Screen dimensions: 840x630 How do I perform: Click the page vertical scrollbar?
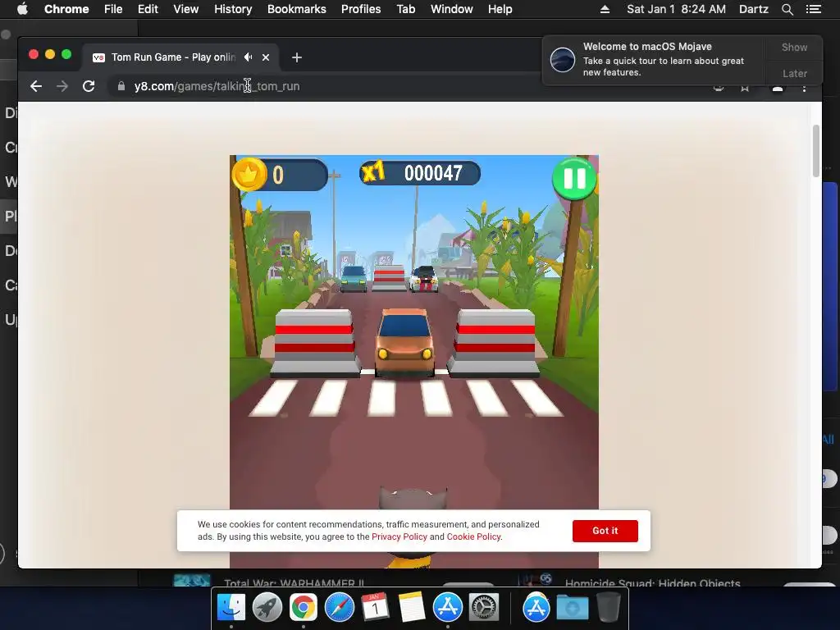[816, 151]
